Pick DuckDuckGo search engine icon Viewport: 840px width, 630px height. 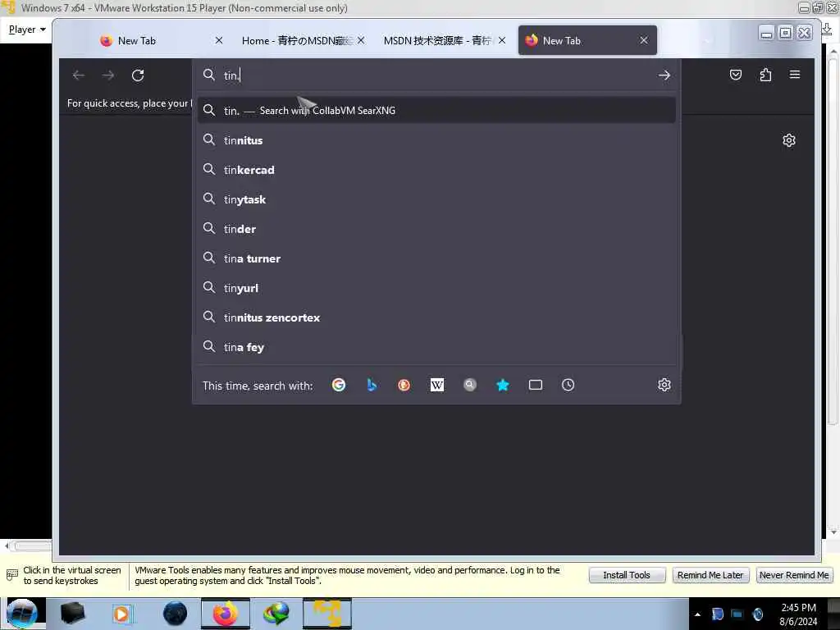pyautogui.click(x=404, y=385)
